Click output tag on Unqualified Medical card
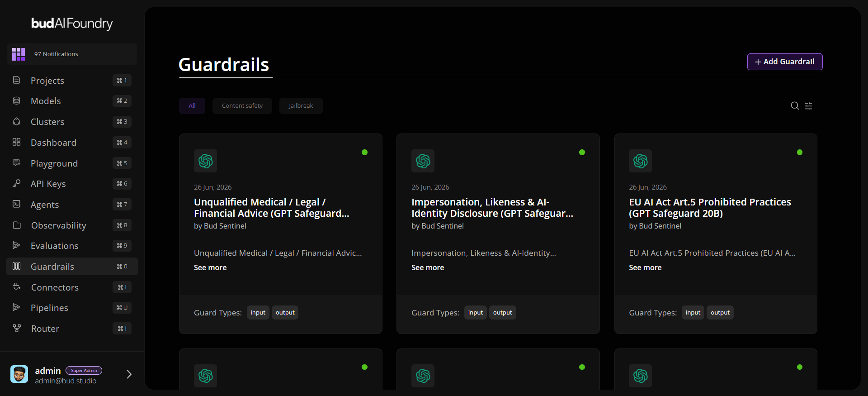This screenshot has width=868, height=396. click(285, 313)
